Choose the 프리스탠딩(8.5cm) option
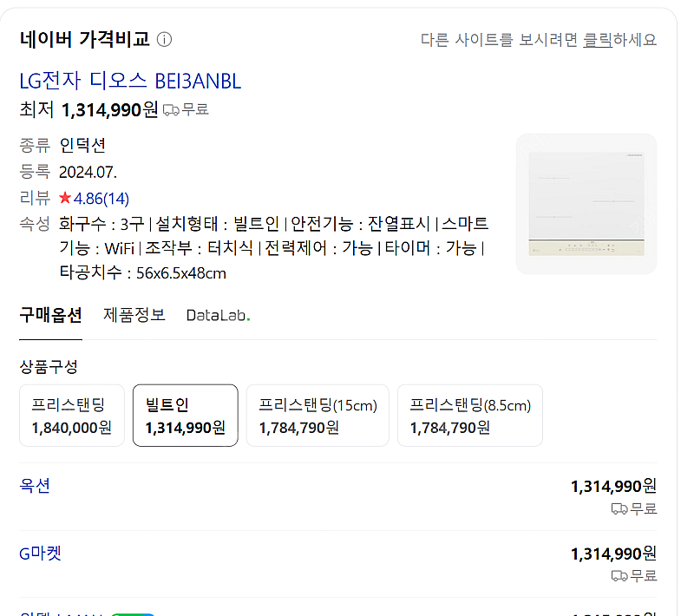 [470, 416]
